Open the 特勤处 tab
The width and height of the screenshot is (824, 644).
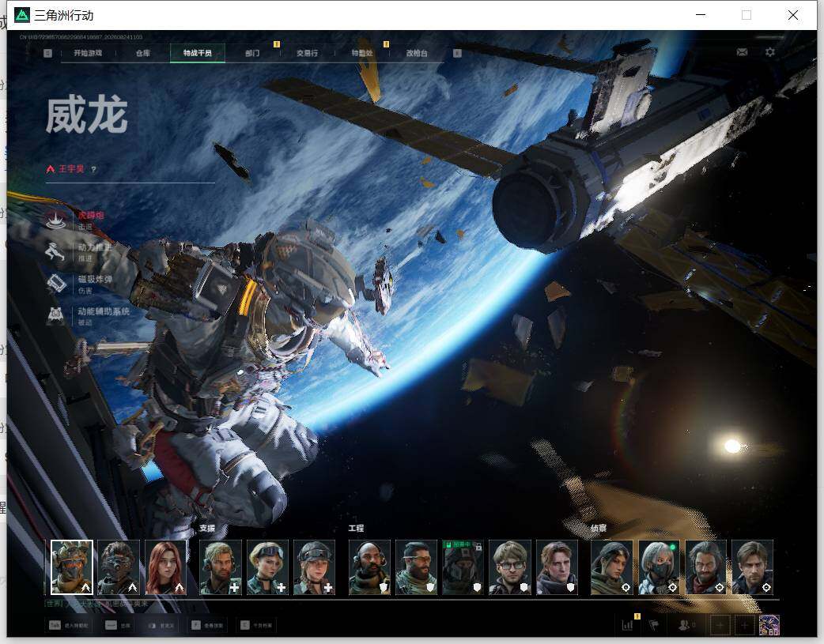(362, 53)
